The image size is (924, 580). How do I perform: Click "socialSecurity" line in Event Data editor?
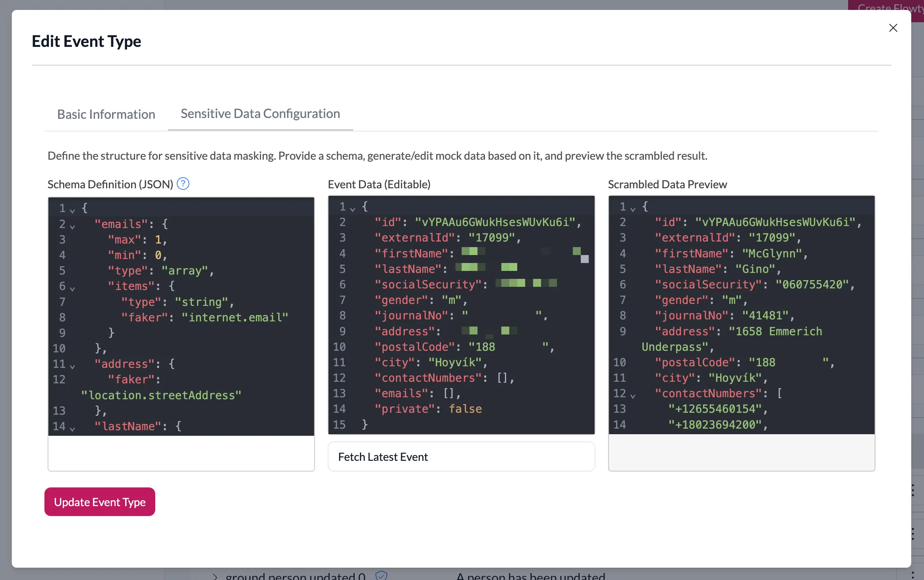(466, 284)
